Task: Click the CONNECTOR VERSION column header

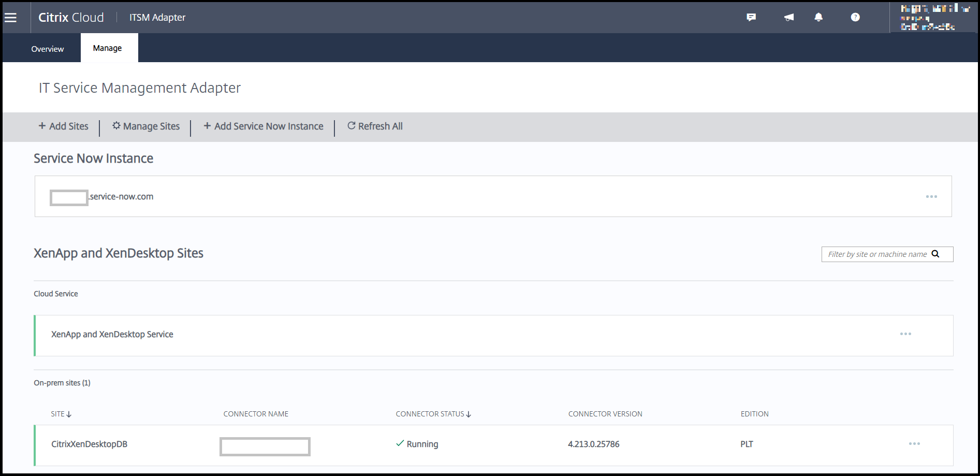Action: click(x=605, y=414)
